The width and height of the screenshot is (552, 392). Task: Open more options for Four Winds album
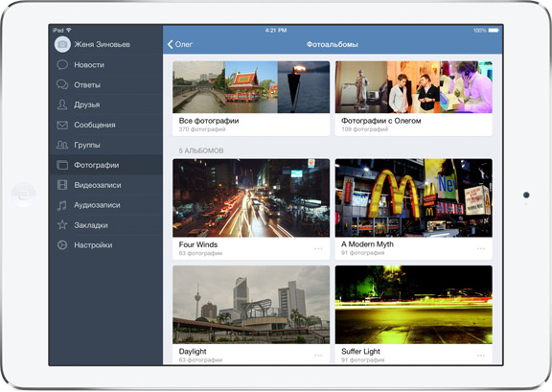[x=318, y=248]
